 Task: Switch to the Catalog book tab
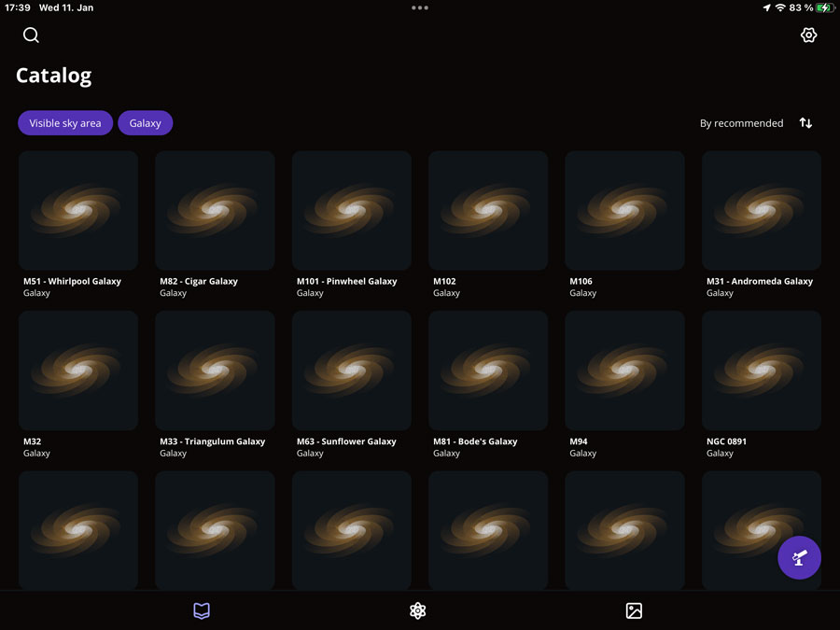tap(202, 610)
